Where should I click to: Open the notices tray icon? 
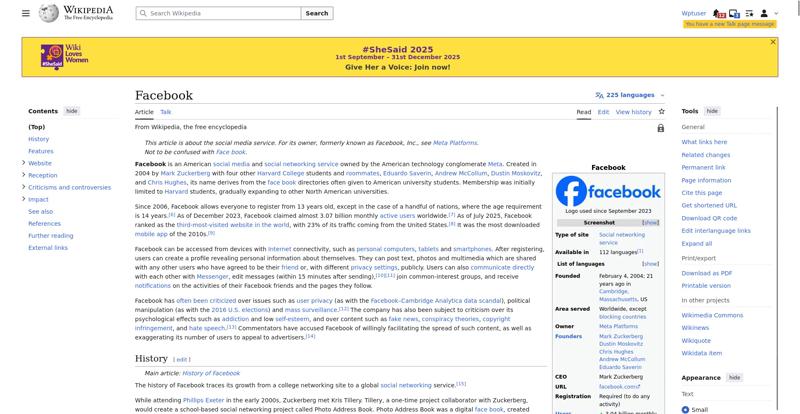click(734, 13)
